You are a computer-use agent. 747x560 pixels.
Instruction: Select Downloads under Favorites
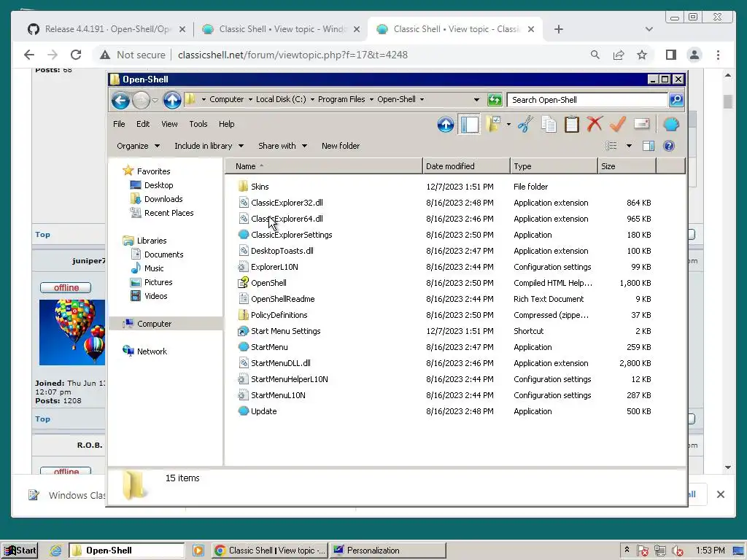tap(163, 199)
